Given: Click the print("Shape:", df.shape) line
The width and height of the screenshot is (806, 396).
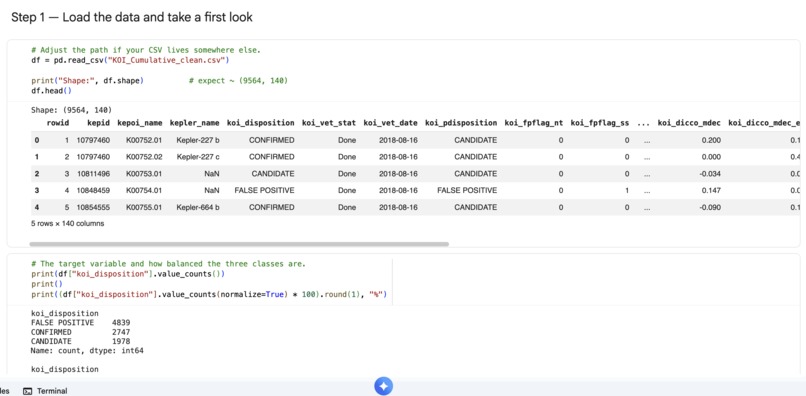Looking at the screenshot, I should tap(87, 81).
